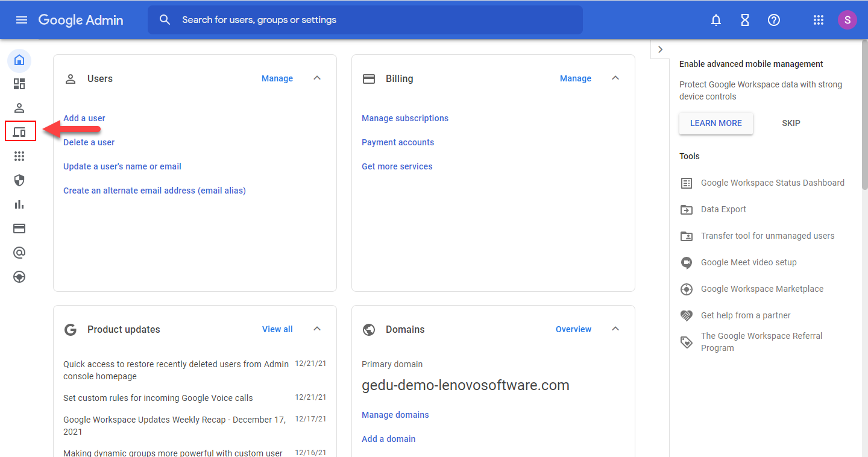Click Overview in the Domains card

point(573,329)
